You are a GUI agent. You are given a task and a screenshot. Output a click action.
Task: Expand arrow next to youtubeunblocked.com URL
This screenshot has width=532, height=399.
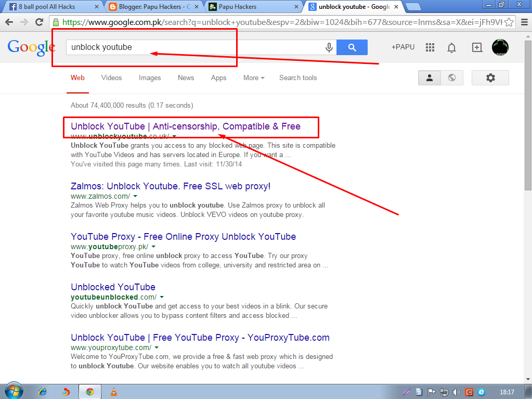162,297
